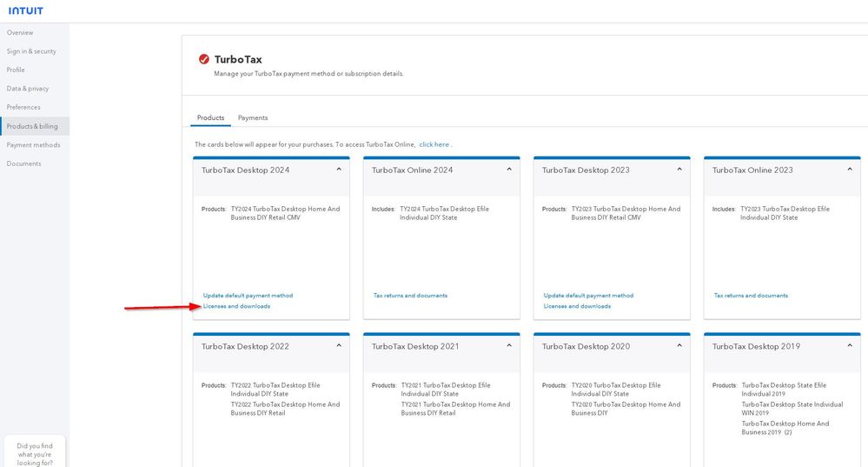Collapse the TurboTax Desktop 2020 card
Screen dimensions: 868x467
point(679,346)
